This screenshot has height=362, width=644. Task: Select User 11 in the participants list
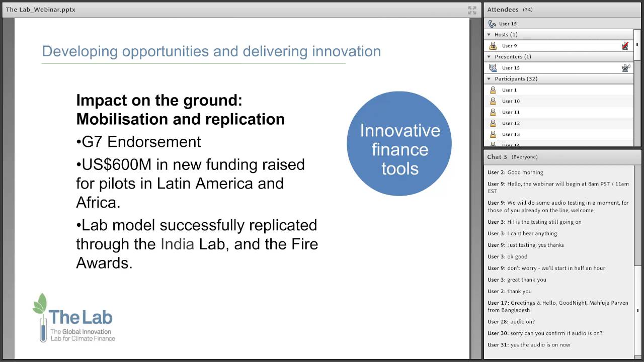coord(558,112)
